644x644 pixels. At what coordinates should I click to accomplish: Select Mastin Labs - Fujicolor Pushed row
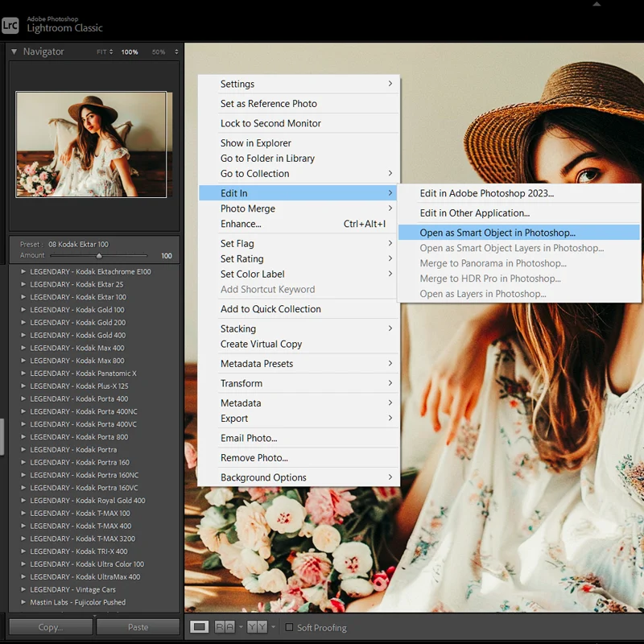(94, 602)
